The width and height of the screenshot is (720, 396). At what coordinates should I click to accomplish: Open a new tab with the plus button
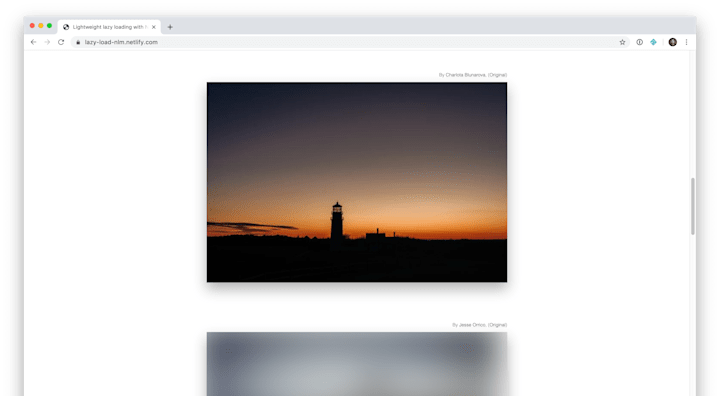point(170,27)
